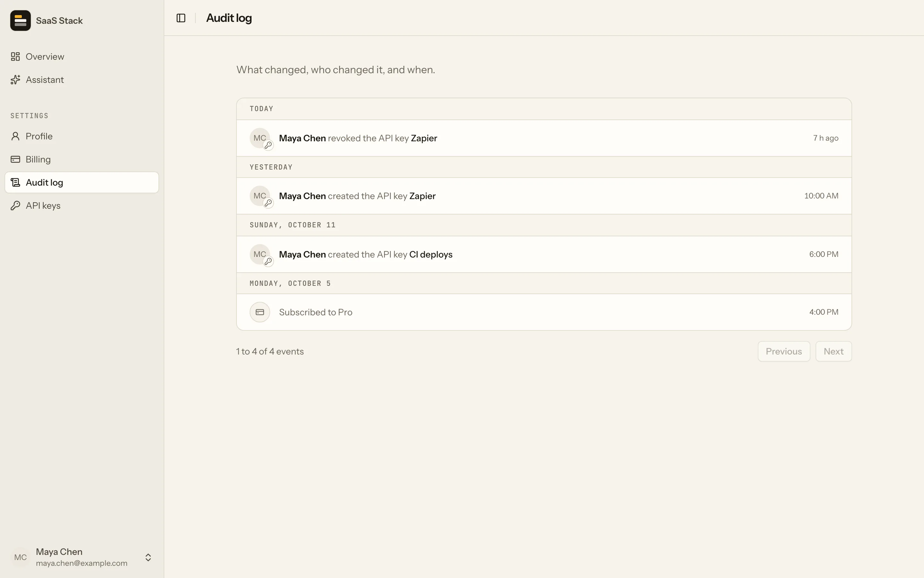Expand the Maya Chen account switcher chevron
Image resolution: width=924 pixels, height=578 pixels.
point(148,557)
